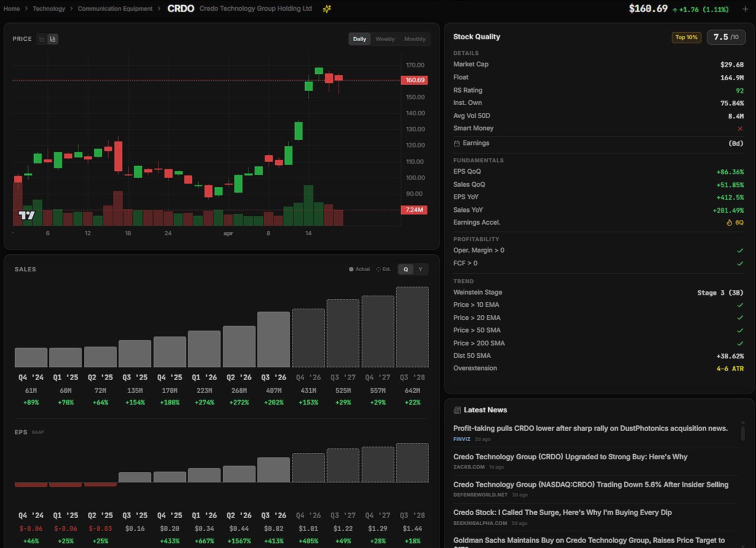756x548 pixels.
Task: Click the Q3 '28 estimated sales bar
Action: click(412, 327)
